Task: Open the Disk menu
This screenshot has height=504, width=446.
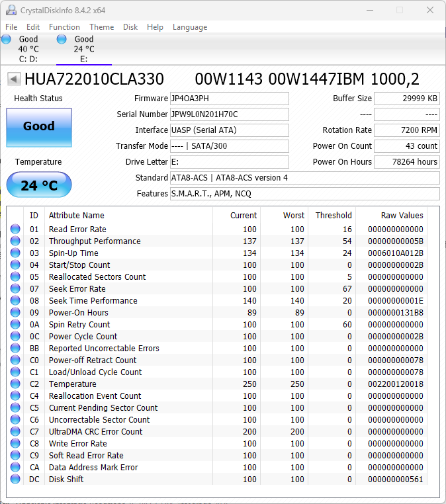Action: (130, 27)
